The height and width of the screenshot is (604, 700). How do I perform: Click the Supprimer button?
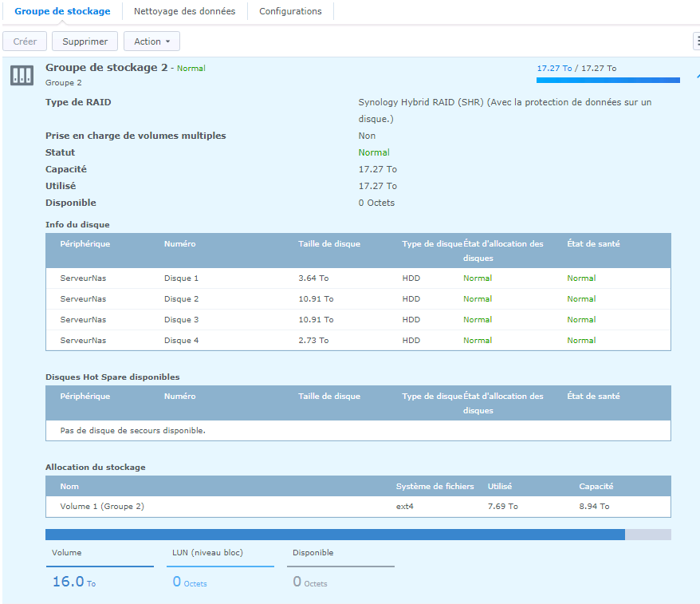[85, 41]
